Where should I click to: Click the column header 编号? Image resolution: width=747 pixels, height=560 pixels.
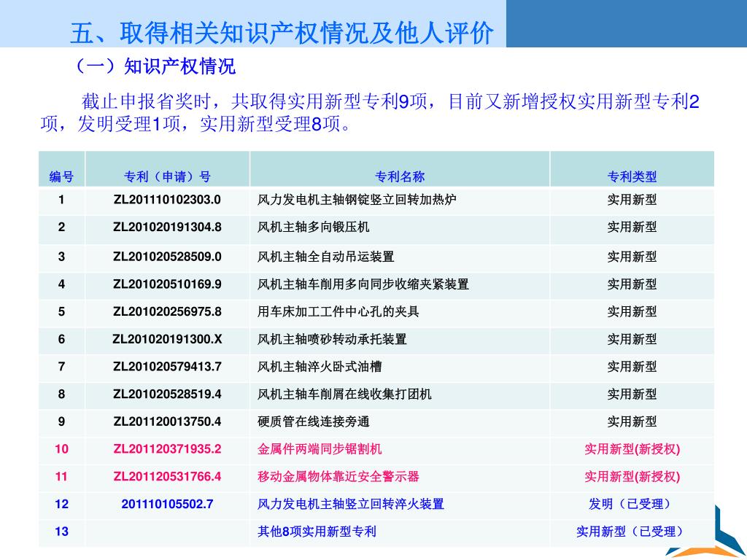pyautogui.click(x=61, y=176)
